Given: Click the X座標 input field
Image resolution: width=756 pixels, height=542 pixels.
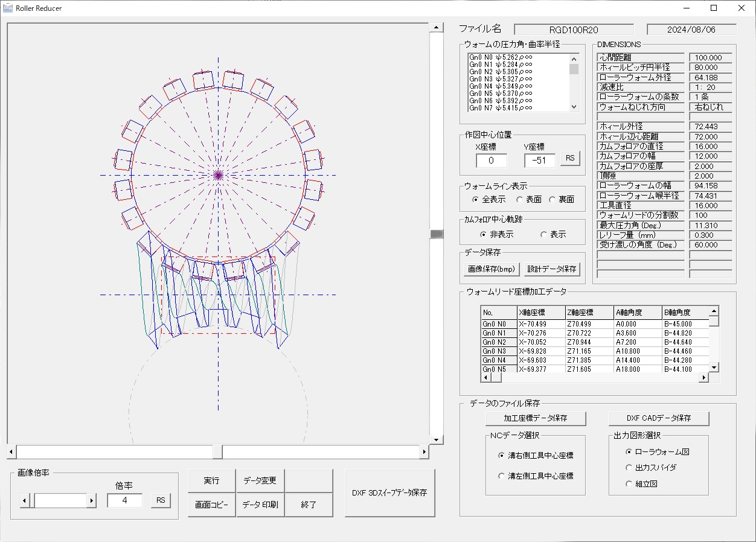Looking at the screenshot, I should [x=492, y=161].
